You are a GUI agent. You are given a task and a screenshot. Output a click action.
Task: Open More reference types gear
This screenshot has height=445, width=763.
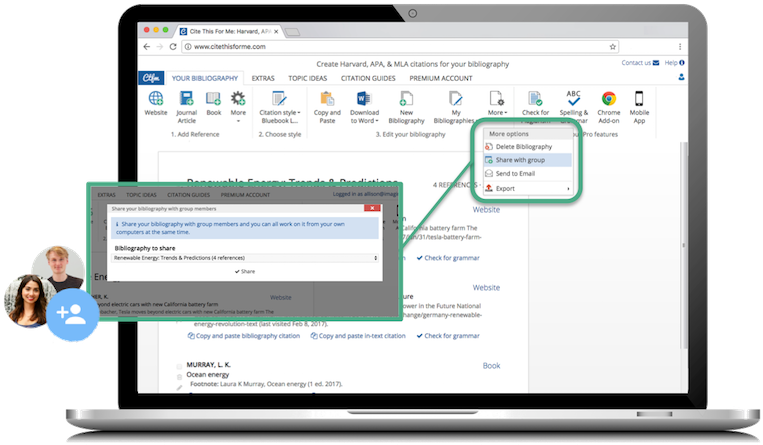pyautogui.click(x=238, y=106)
